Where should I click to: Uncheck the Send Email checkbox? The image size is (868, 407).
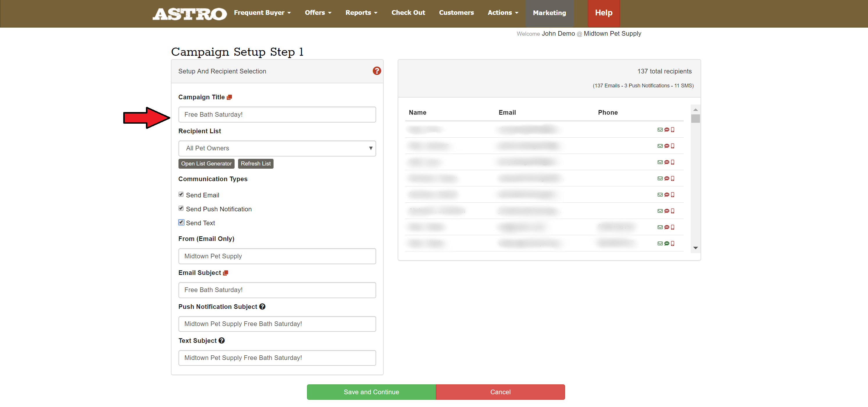(x=181, y=194)
